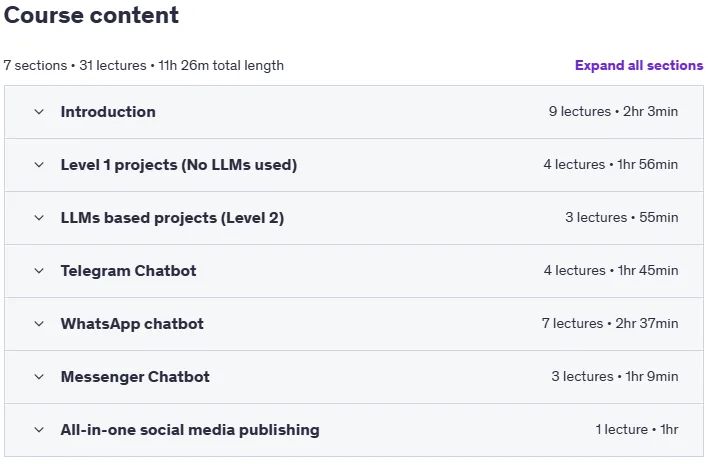Expand All-in-one social media publishing chevron

39,430
